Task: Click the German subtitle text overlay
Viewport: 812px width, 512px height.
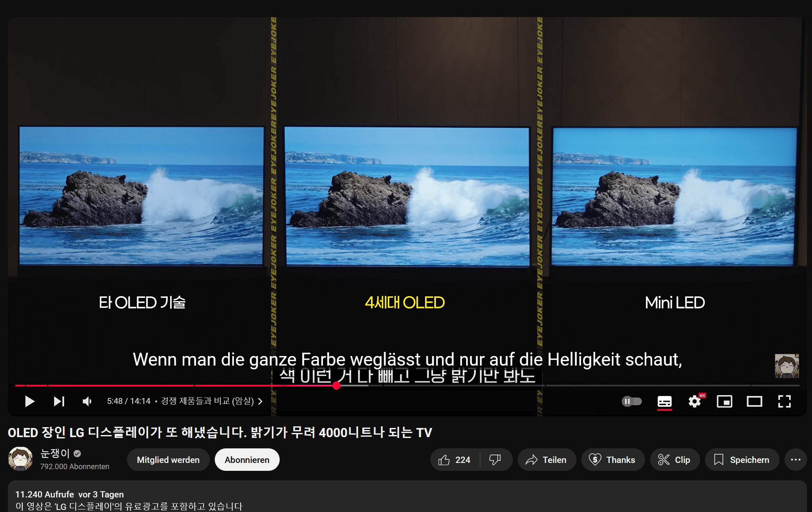Action: point(407,359)
